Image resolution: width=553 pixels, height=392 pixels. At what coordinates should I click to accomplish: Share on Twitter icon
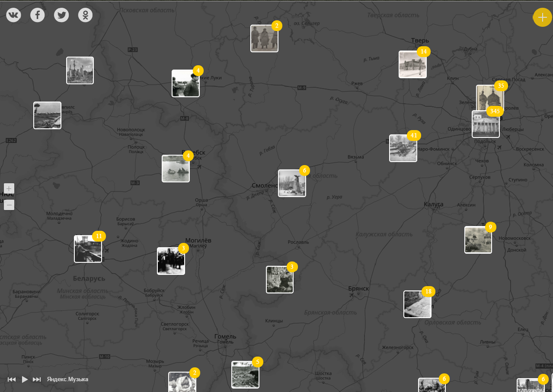pos(61,15)
